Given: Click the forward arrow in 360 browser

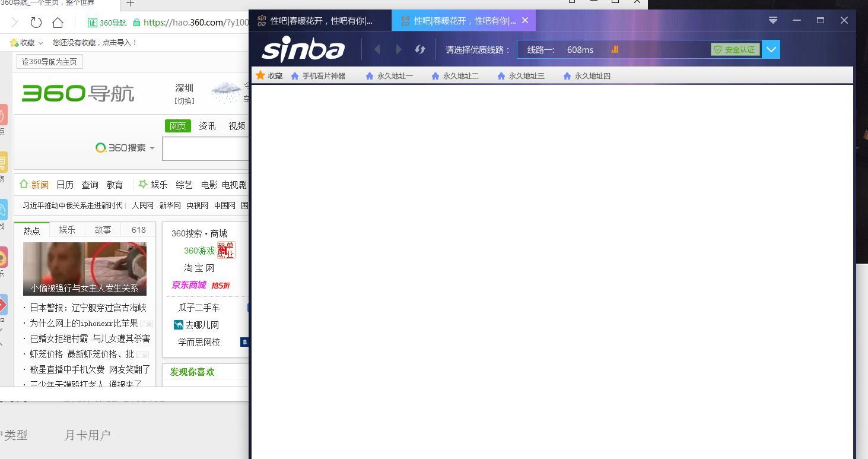Looking at the screenshot, I should [15, 23].
